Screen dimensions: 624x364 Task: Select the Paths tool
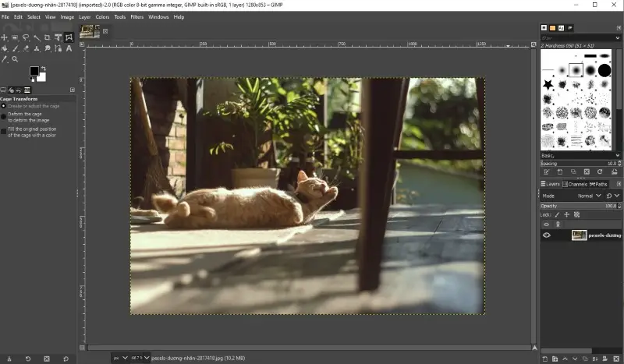coord(58,48)
